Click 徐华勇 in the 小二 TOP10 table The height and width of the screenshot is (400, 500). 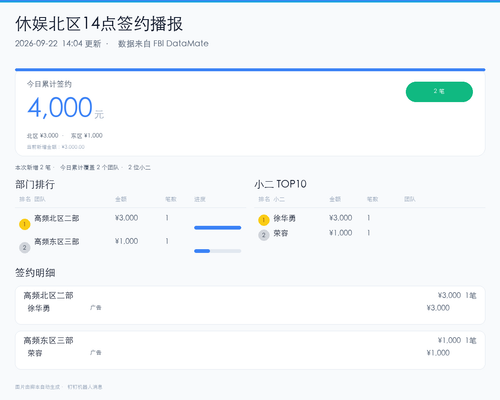tap(284, 218)
